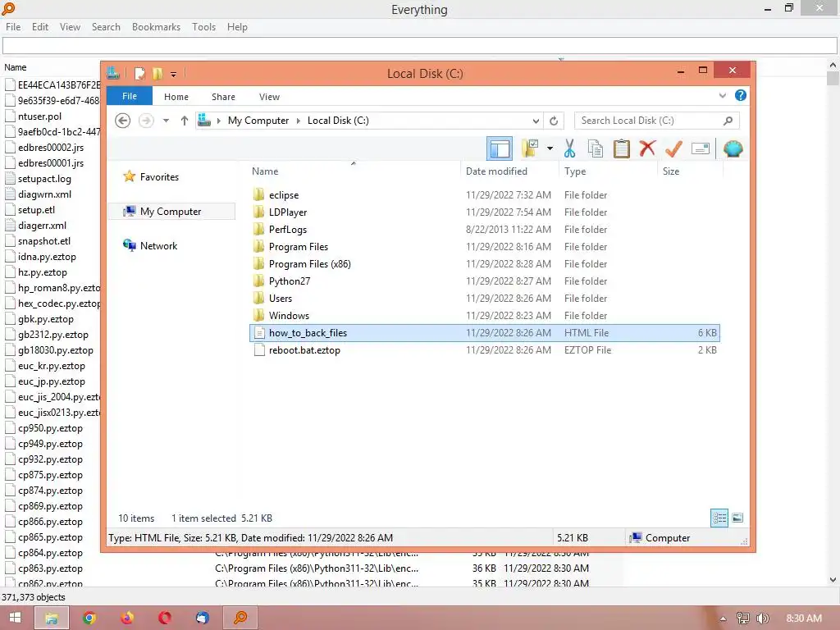This screenshot has height=630, width=840.
Task: Select the Python27 folder
Action: (x=290, y=281)
